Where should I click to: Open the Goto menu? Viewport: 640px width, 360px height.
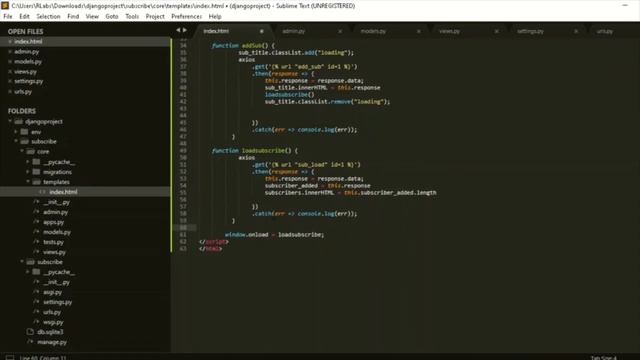[111, 17]
